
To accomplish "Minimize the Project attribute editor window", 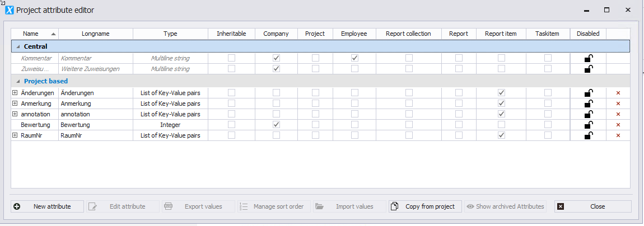I will pyautogui.click(x=587, y=10).
